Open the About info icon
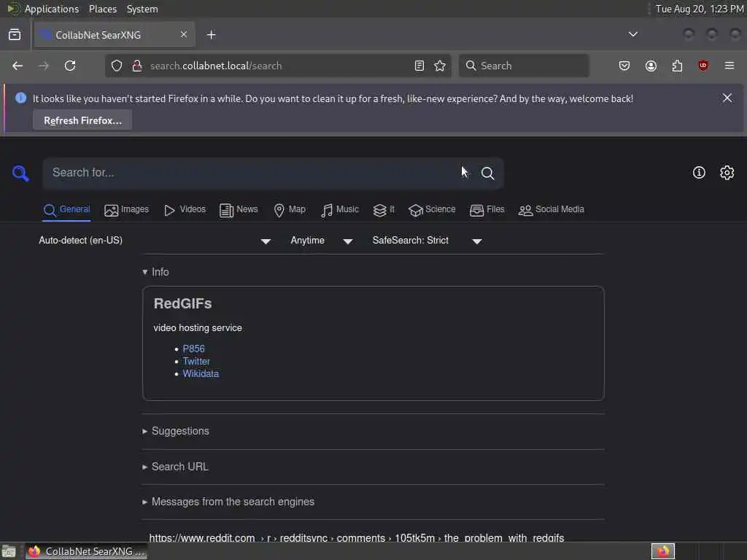Screen dimensions: 747x560 tap(699, 172)
